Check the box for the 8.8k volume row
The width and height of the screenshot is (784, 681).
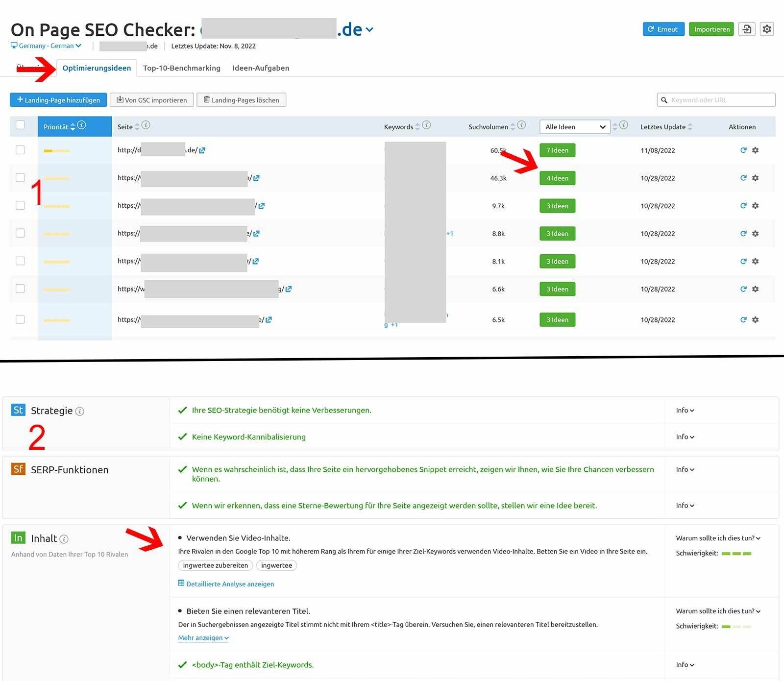click(20, 233)
